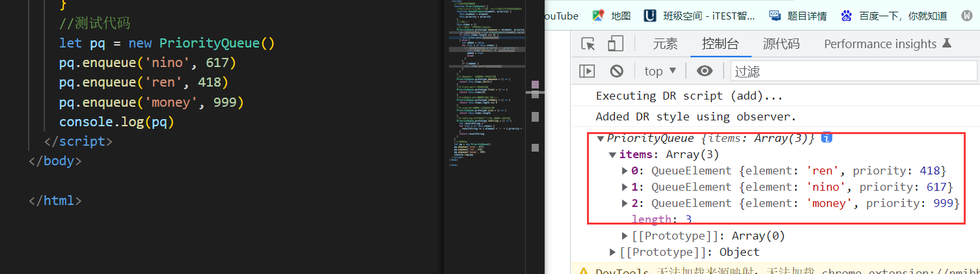Open the top context dropdown
This screenshot has width=980, height=274.
[x=660, y=71]
